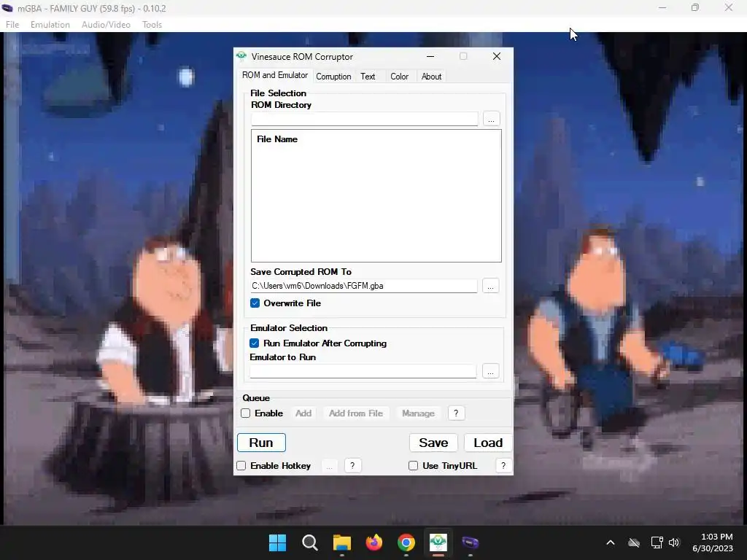The image size is (747, 560).
Task: Select ROM and Emulator tab
Action: pyautogui.click(x=275, y=75)
